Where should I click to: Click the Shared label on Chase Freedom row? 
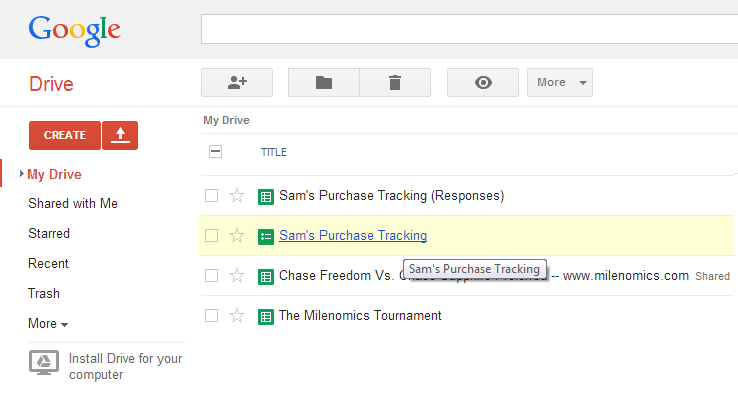pos(713,276)
